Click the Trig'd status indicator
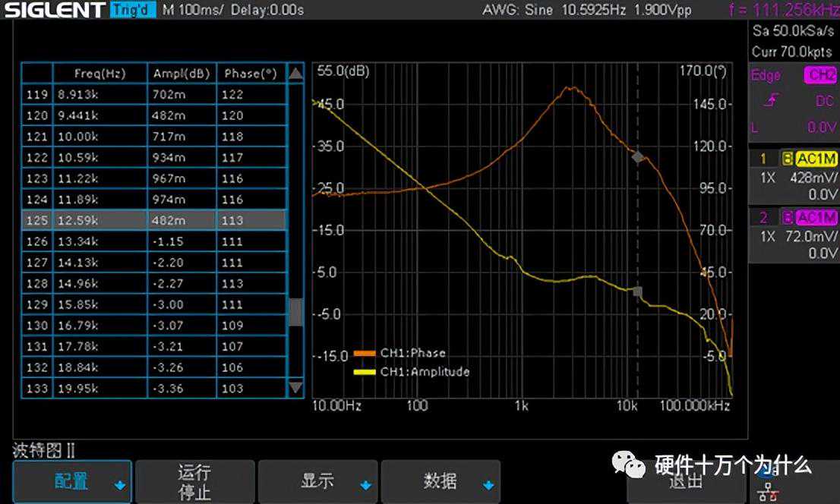Viewport: 840px width, 504px height. click(133, 10)
